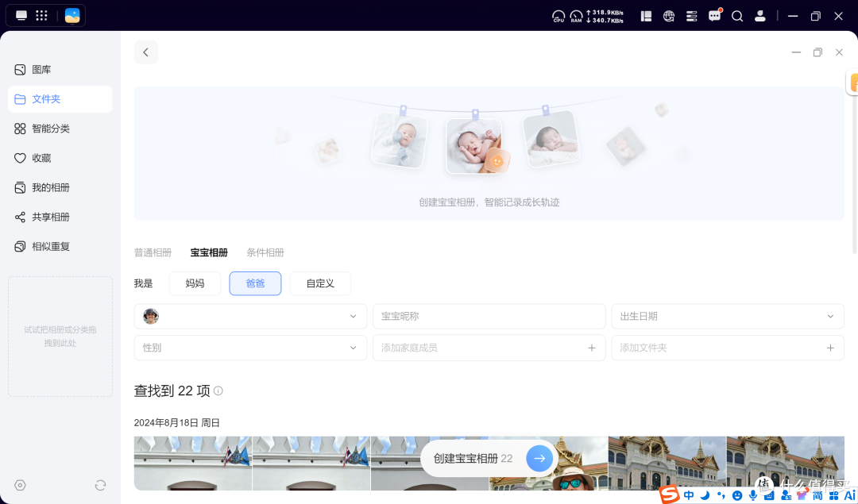The height and width of the screenshot is (504, 858).
Task: Open the task manager list icon
Action: tap(692, 17)
